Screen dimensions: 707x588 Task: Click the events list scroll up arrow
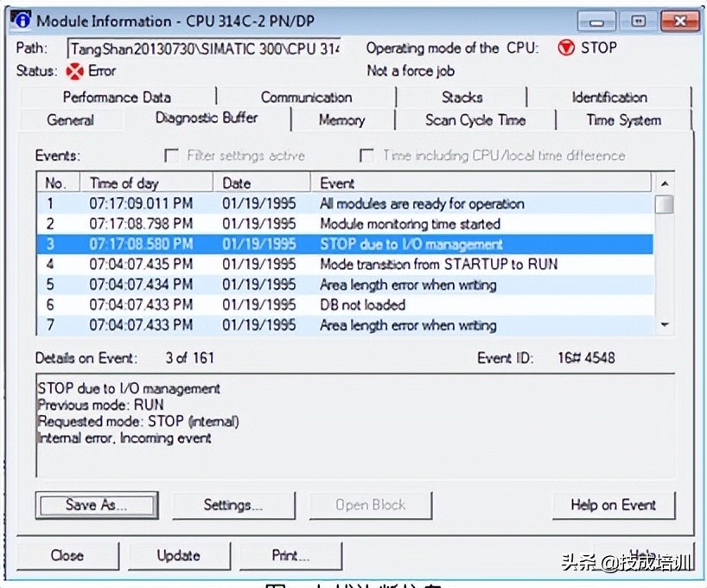coord(664,183)
